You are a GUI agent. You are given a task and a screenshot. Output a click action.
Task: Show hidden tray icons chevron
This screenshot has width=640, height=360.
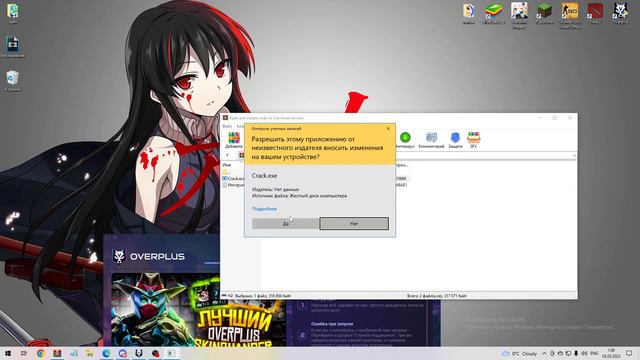click(544, 353)
